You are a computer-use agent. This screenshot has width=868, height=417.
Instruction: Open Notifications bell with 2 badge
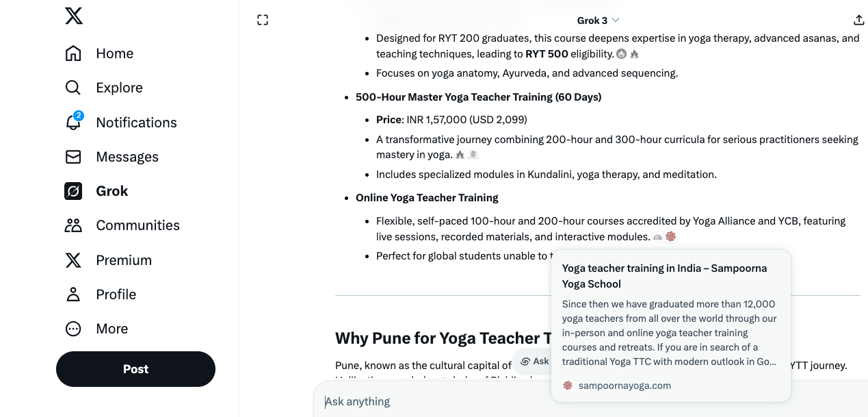coord(73,123)
